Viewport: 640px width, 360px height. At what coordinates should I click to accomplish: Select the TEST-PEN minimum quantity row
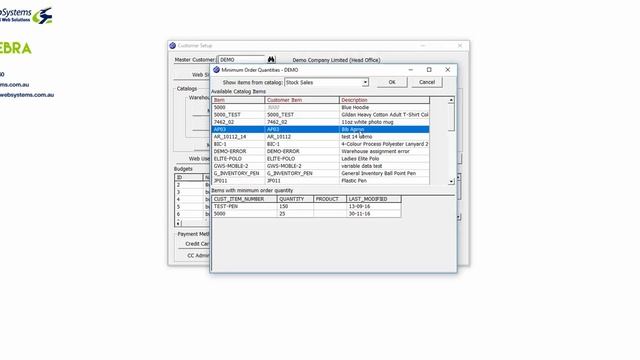pyautogui.click(x=306, y=207)
